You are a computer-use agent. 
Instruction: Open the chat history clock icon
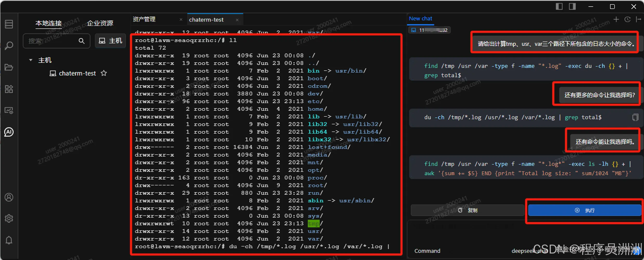[627, 19]
